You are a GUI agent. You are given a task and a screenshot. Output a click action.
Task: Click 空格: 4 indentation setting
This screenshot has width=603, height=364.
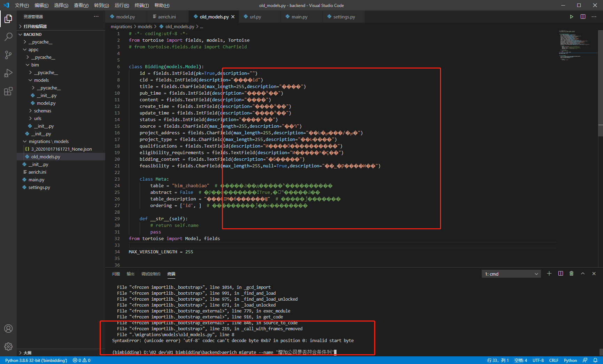tap(520, 361)
